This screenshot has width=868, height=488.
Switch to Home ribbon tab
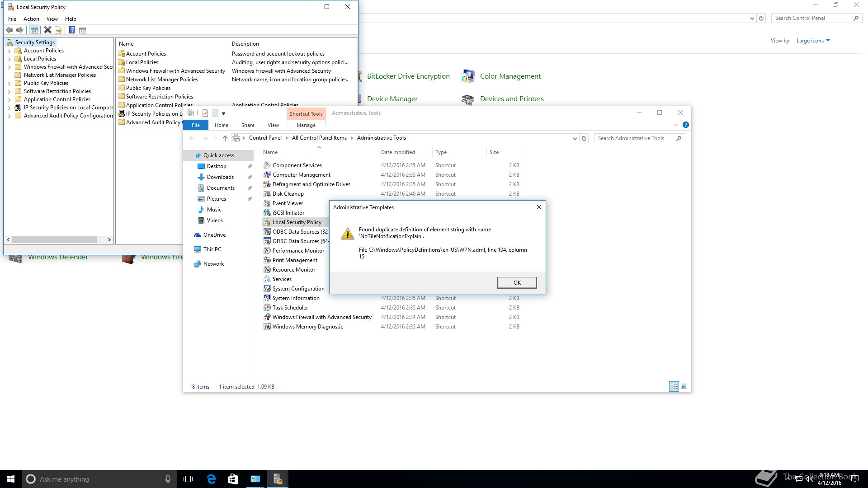(222, 125)
